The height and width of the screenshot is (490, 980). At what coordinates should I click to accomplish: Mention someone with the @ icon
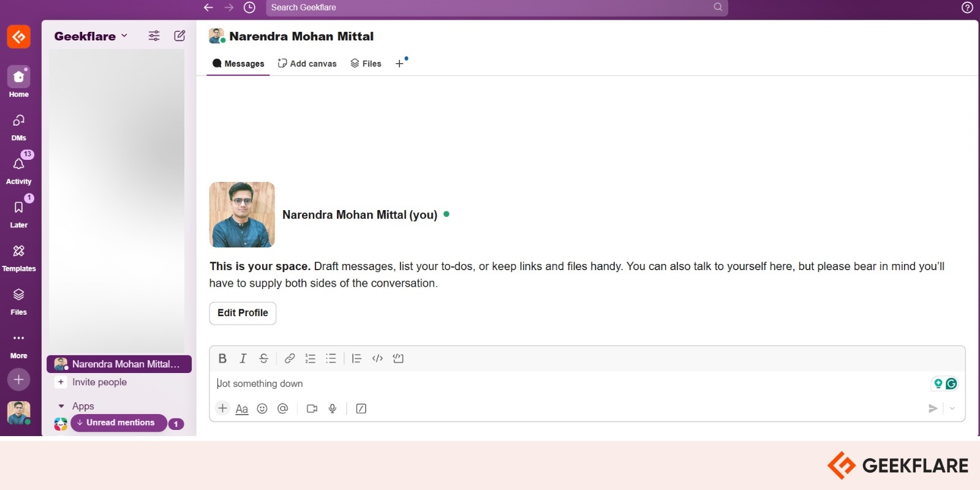click(282, 409)
